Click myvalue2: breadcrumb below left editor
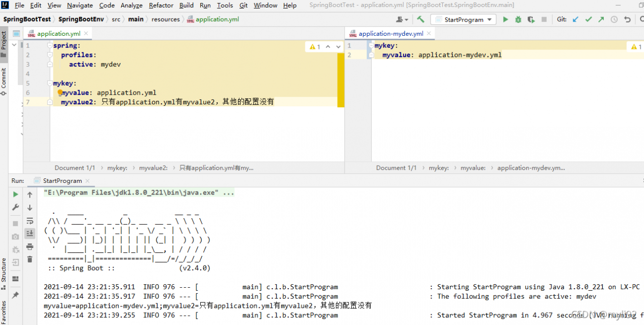Screen dimensions: 644x325 click(153, 168)
